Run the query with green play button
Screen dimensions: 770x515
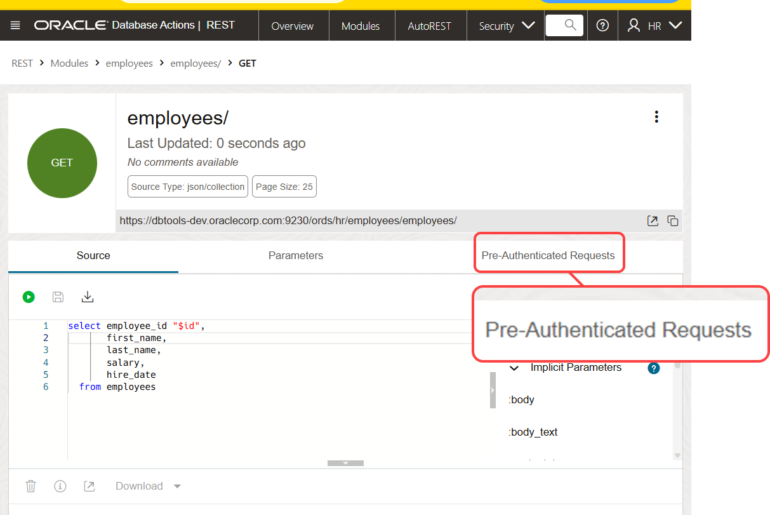[x=28, y=297]
